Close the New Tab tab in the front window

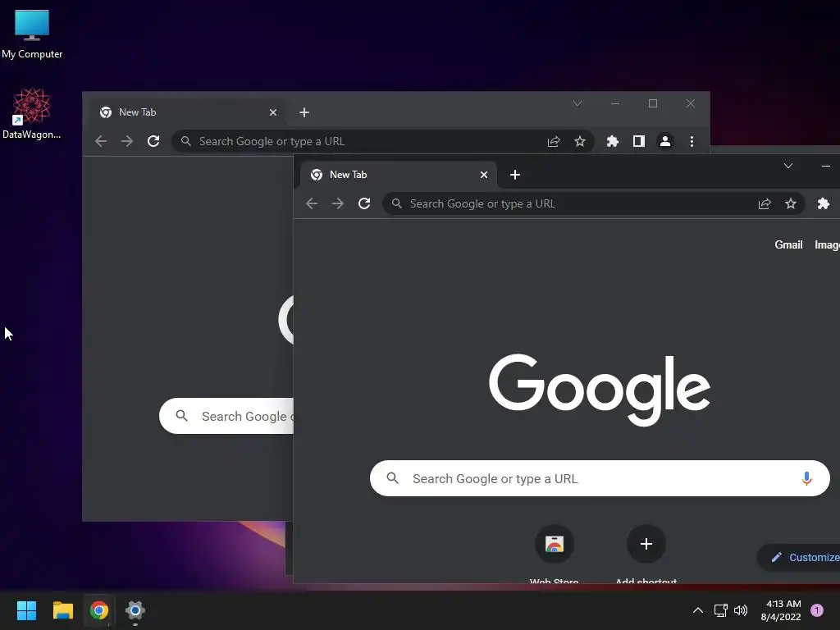[x=484, y=175]
